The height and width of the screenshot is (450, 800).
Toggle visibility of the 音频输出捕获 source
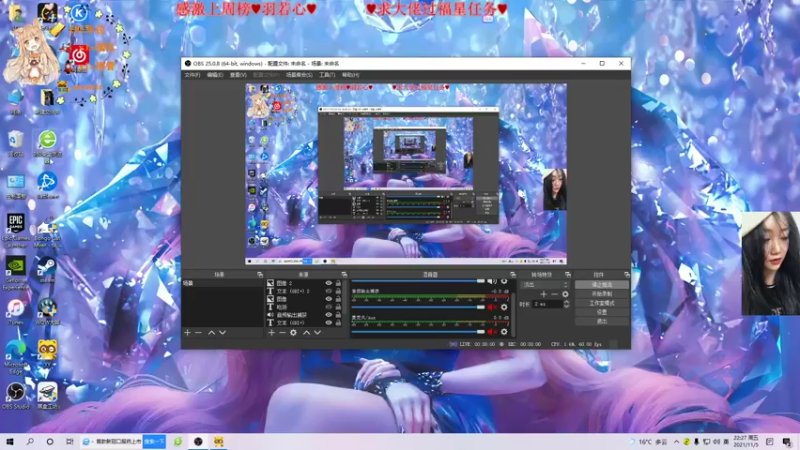click(x=329, y=315)
